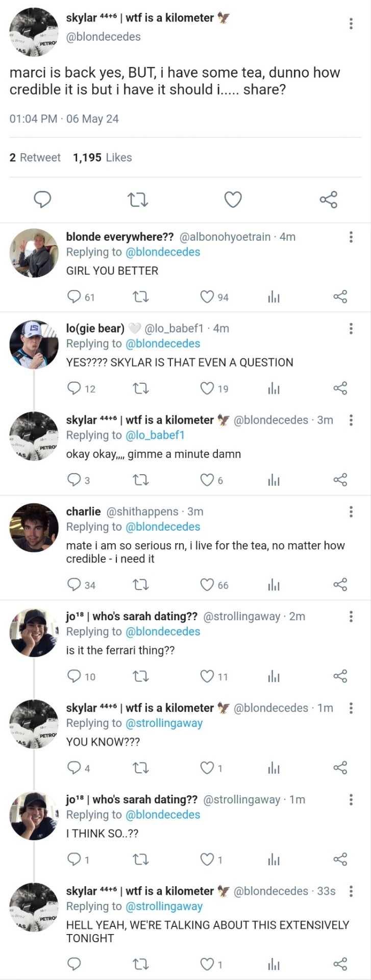Open more options on main tweet
This screenshot has height=980, width=371.
[351, 23]
